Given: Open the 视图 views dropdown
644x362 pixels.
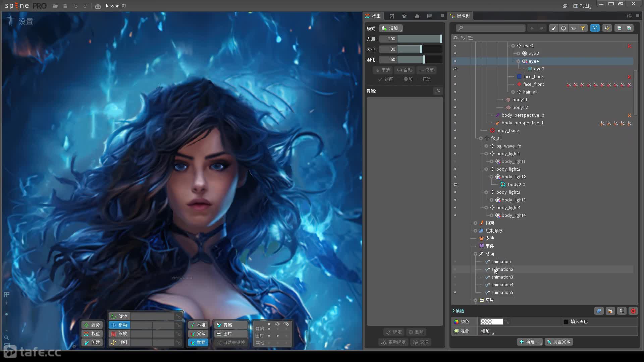Looking at the screenshot, I should coord(582,6).
